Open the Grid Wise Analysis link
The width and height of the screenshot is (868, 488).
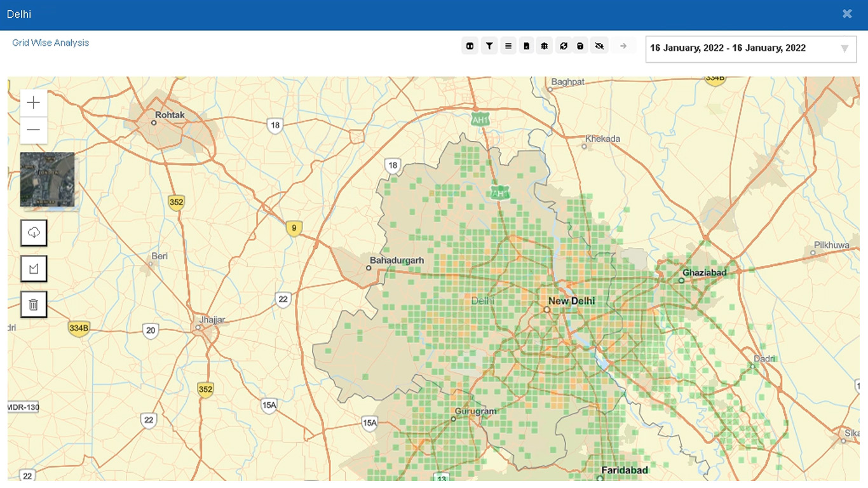(51, 43)
